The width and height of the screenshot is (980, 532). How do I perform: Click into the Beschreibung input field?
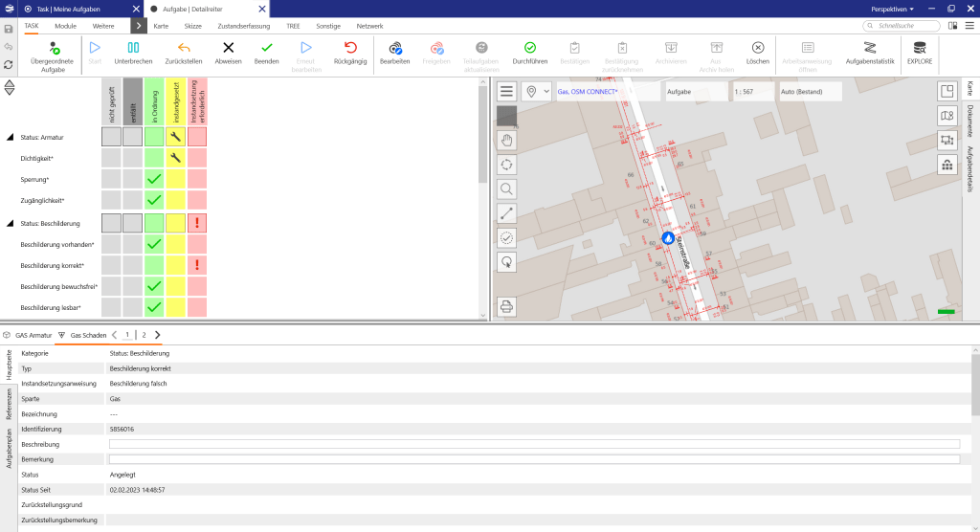point(533,444)
